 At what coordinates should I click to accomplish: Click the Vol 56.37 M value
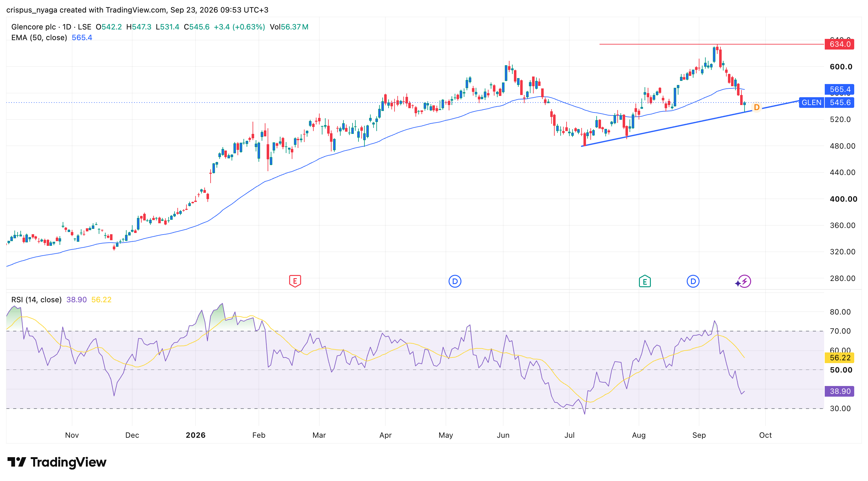pyautogui.click(x=289, y=27)
